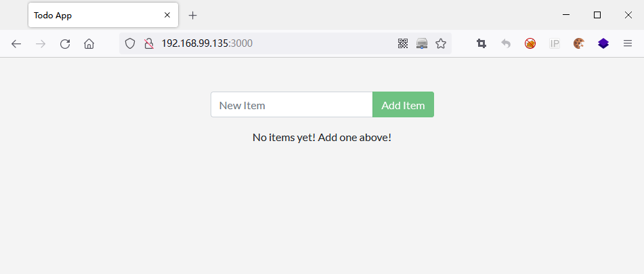Open the tracking protection shield icon
The image size is (644, 274).
point(131,44)
